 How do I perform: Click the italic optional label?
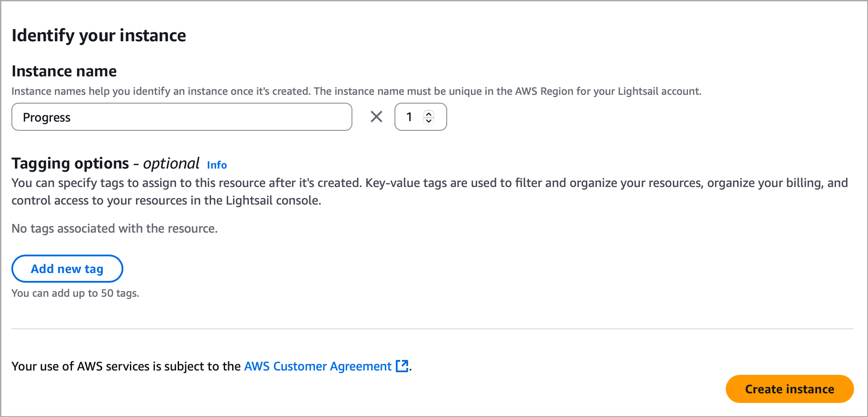pyautogui.click(x=171, y=163)
